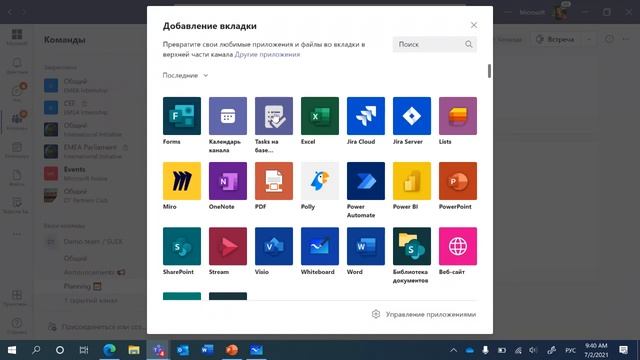The image size is (640, 360).
Task: Expand the Встреча dropdown arrow
Action: pyautogui.click(x=589, y=40)
